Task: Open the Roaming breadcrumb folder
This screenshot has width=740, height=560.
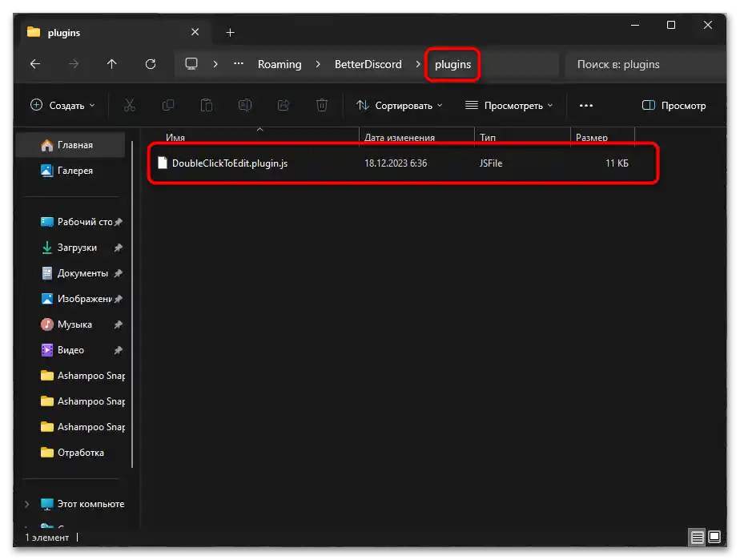Action: (280, 64)
